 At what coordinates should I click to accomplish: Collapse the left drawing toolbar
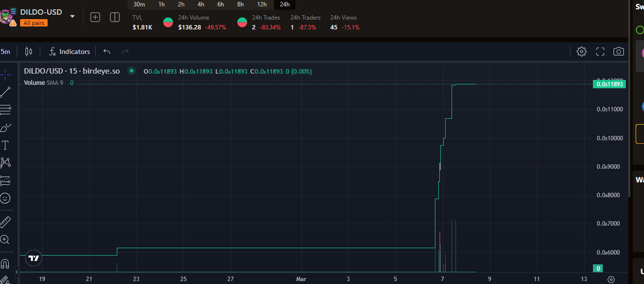(17, 271)
